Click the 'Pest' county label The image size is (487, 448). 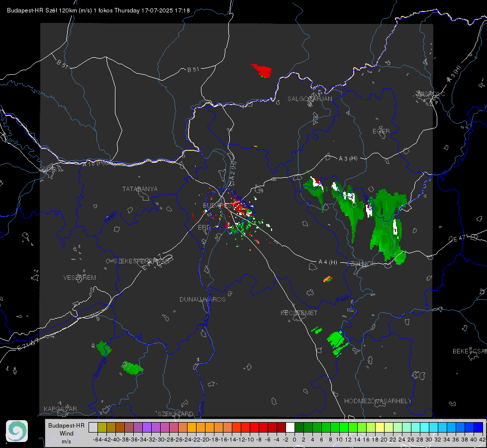point(343,300)
